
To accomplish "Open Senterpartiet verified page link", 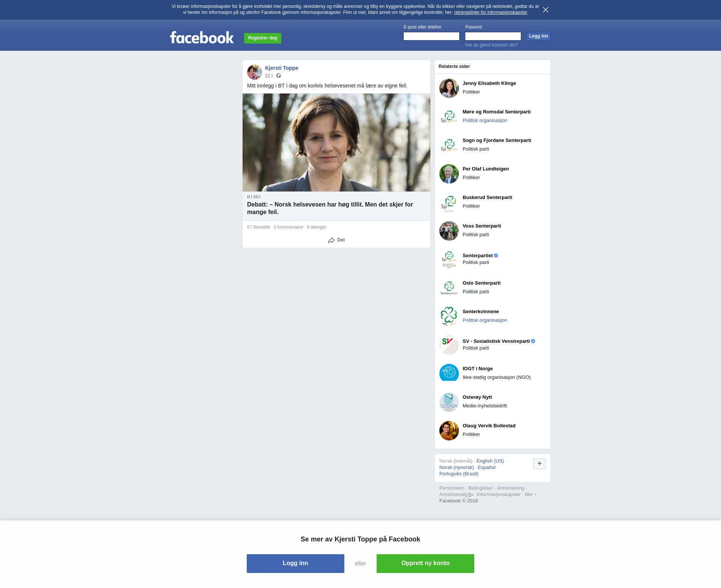I will pos(478,256).
